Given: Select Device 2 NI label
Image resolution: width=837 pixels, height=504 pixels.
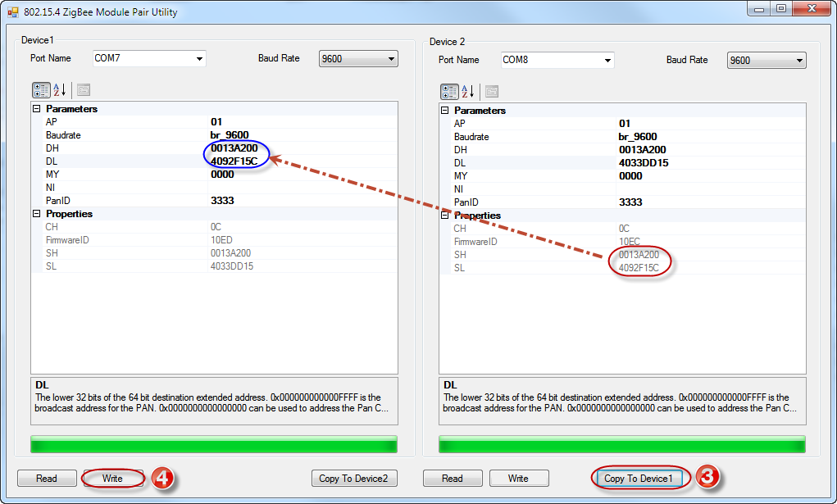Looking at the screenshot, I should click(x=458, y=189).
